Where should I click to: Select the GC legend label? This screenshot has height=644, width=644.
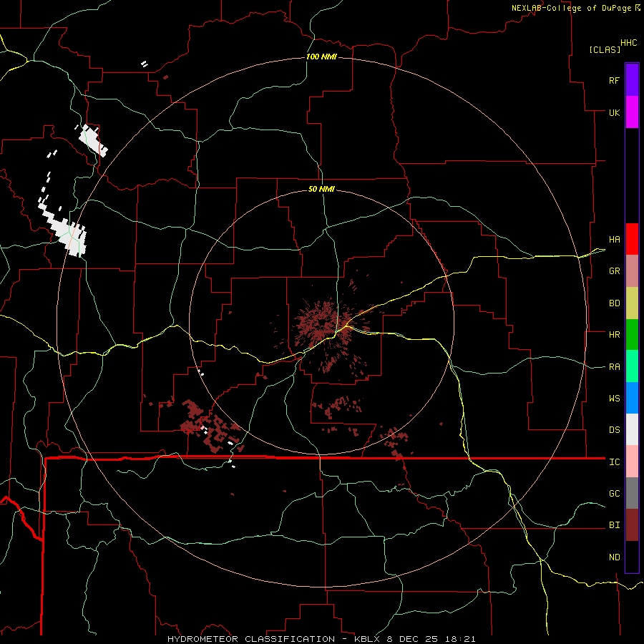point(614,494)
